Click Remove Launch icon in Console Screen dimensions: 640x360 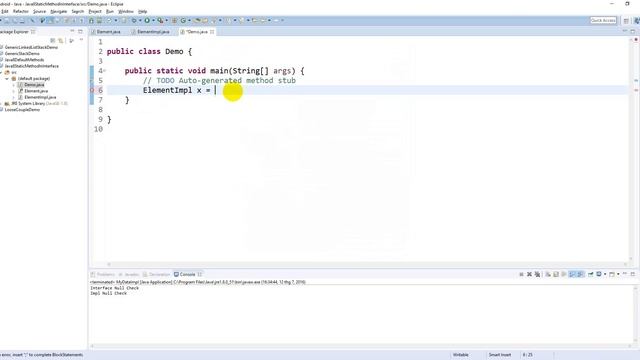[529, 274]
